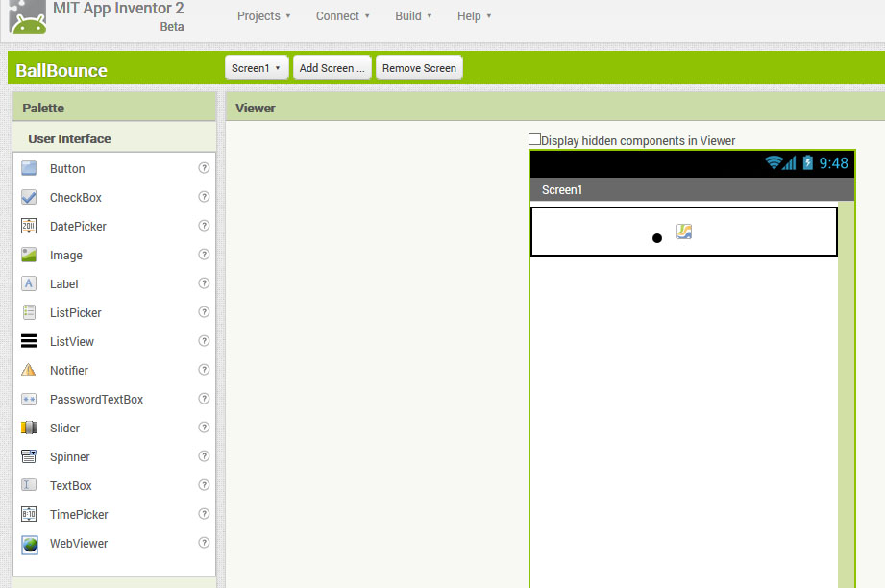Pick the Label component icon
The height and width of the screenshot is (588, 885).
(29, 283)
